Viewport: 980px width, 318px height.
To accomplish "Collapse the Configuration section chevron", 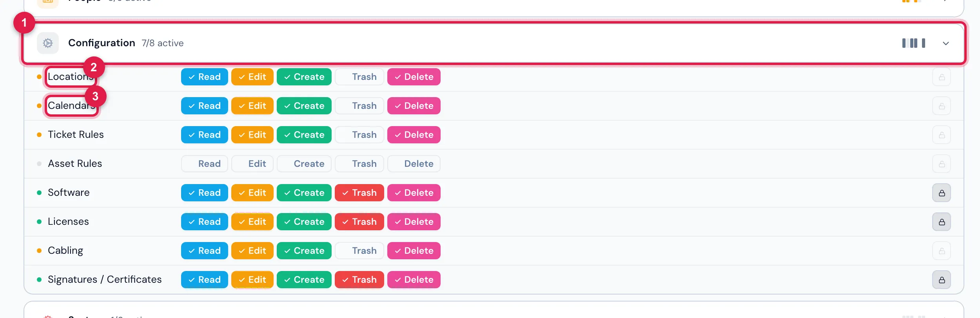I will tap(946, 43).
